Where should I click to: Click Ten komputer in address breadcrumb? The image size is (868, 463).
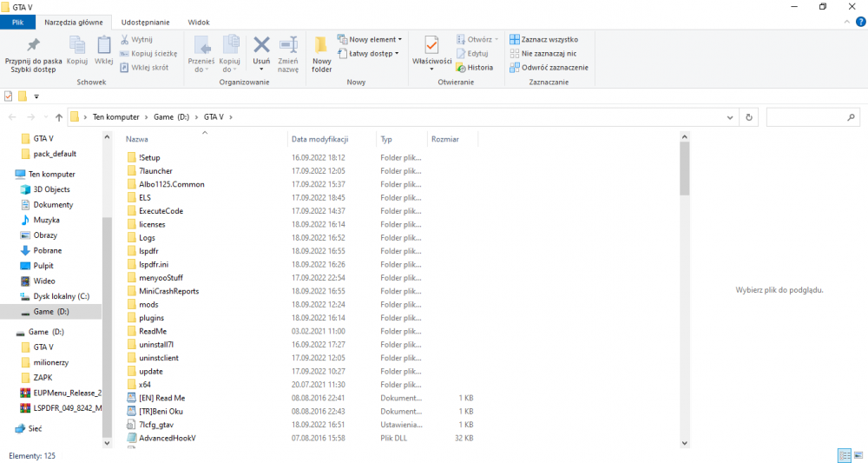115,117
